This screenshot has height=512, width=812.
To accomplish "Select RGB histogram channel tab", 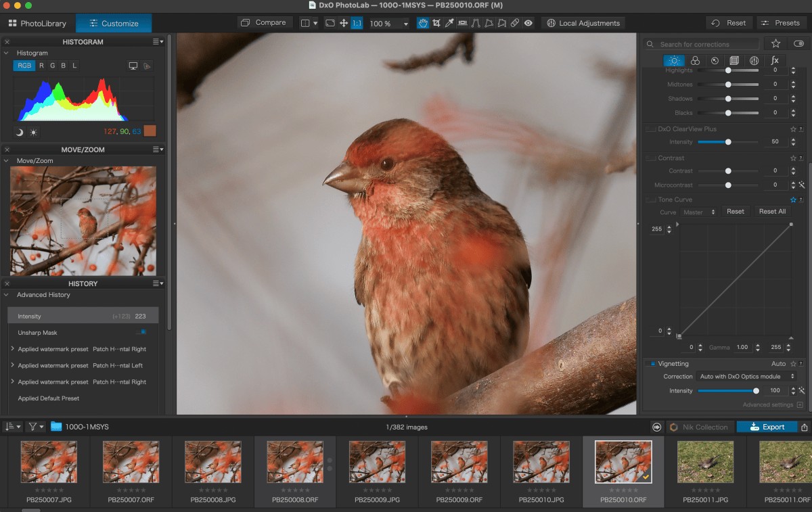I will point(24,66).
